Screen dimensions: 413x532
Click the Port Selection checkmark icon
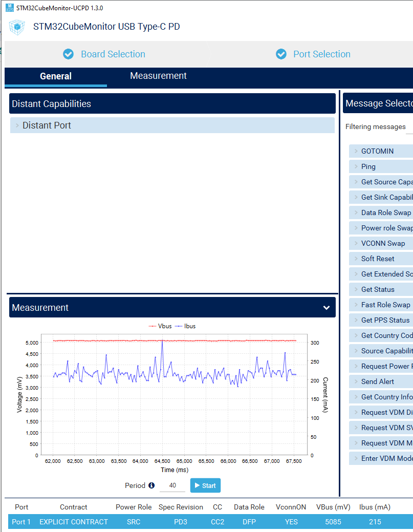(281, 54)
